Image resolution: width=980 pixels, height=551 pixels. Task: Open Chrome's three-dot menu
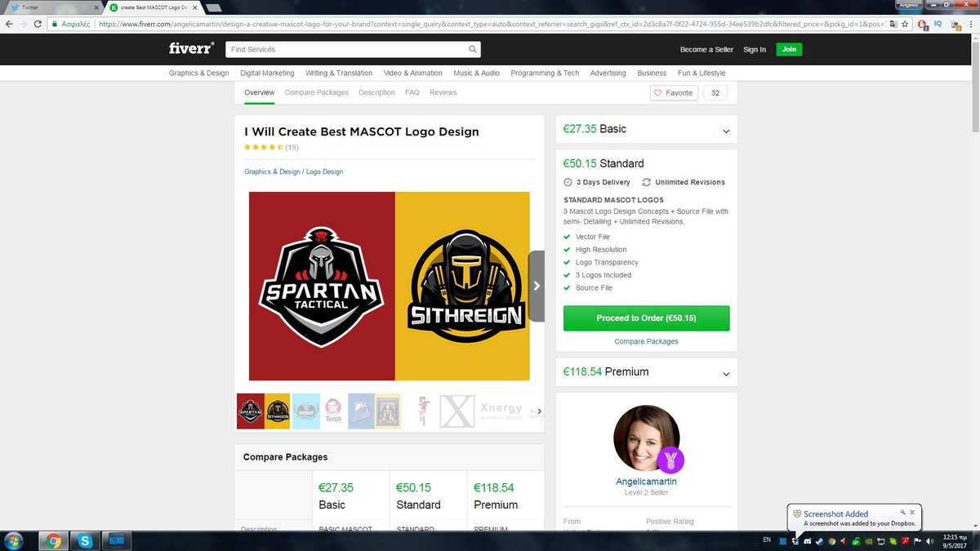pyautogui.click(x=971, y=24)
